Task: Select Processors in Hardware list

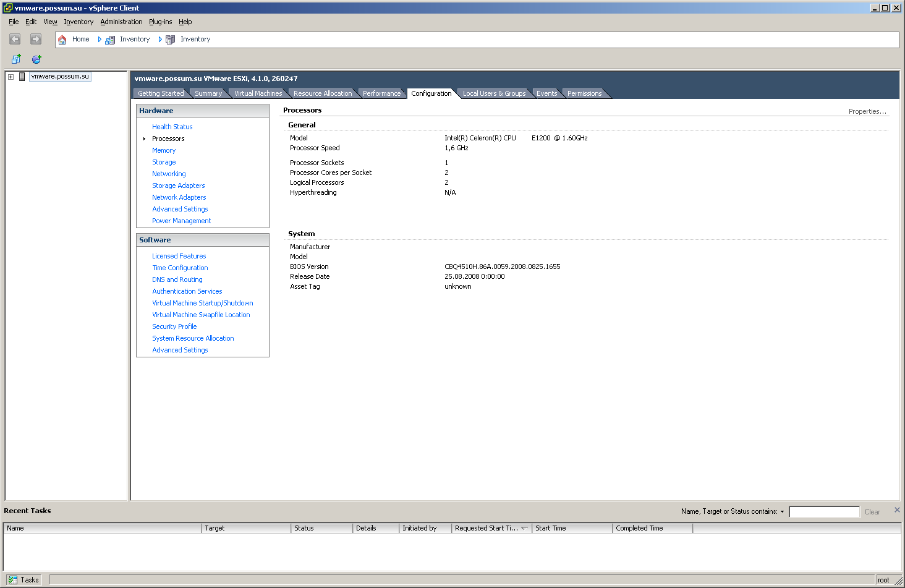Action: (x=168, y=138)
